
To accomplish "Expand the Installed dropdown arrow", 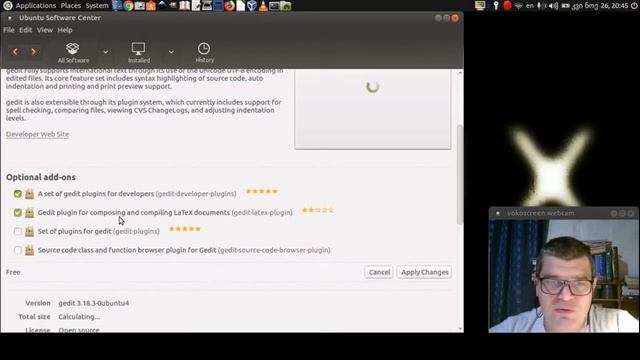I will pyautogui.click(x=171, y=52).
